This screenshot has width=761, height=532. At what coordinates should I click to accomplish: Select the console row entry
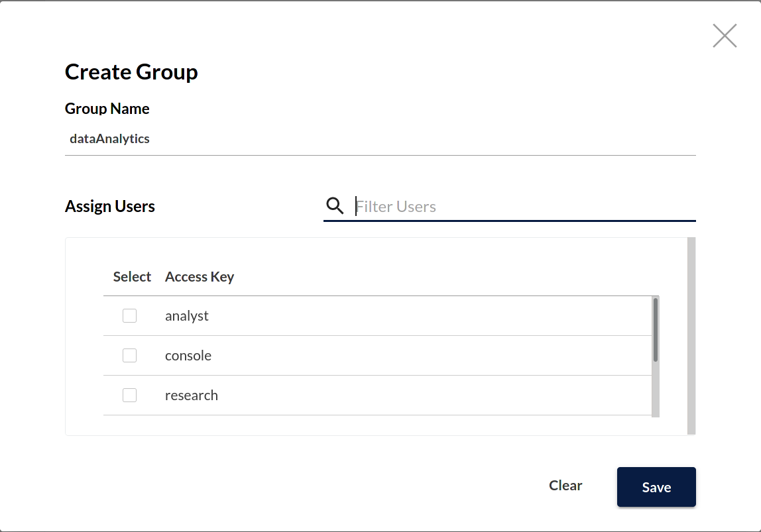click(331, 355)
